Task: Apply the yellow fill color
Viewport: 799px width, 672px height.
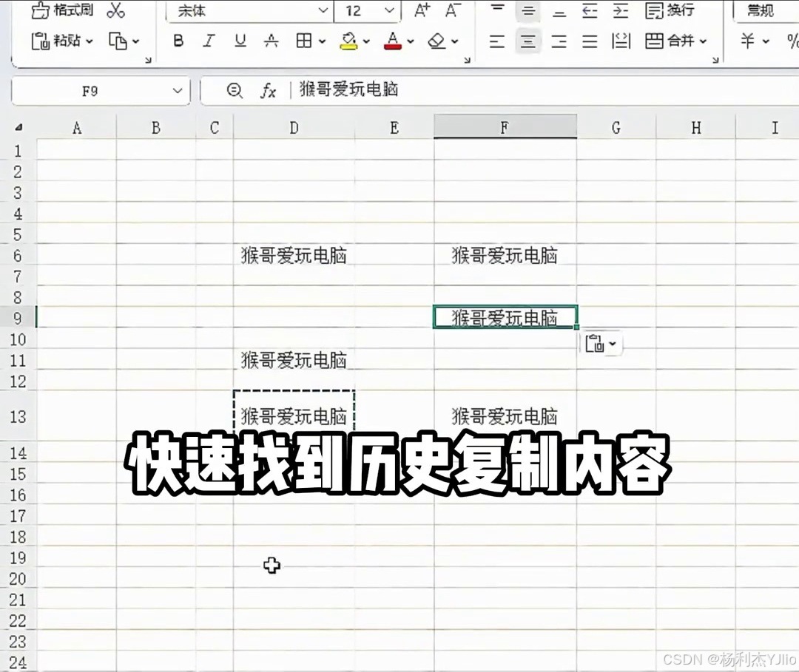Action: tap(348, 41)
